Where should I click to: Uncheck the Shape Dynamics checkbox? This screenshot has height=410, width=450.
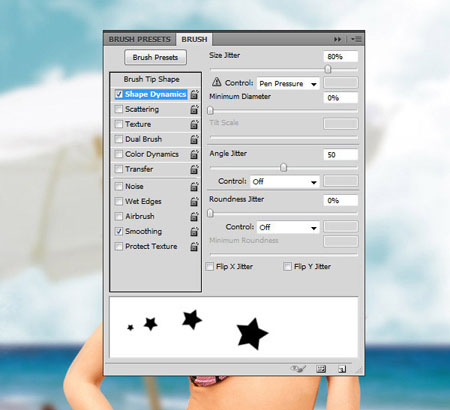click(119, 94)
